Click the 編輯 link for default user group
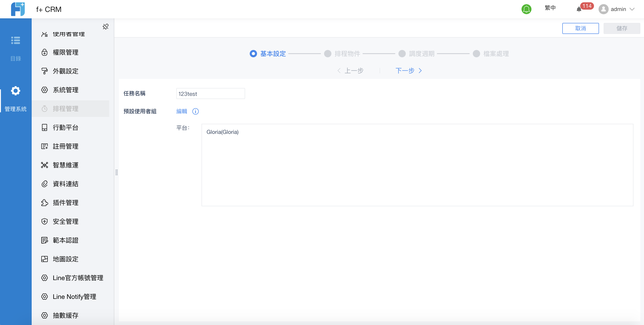 click(182, 111)
